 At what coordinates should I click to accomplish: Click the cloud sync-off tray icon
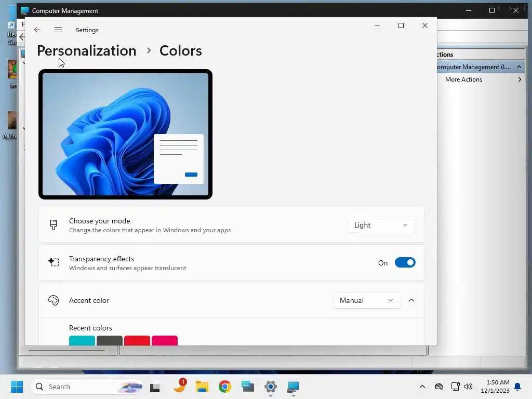pos(438,387)
